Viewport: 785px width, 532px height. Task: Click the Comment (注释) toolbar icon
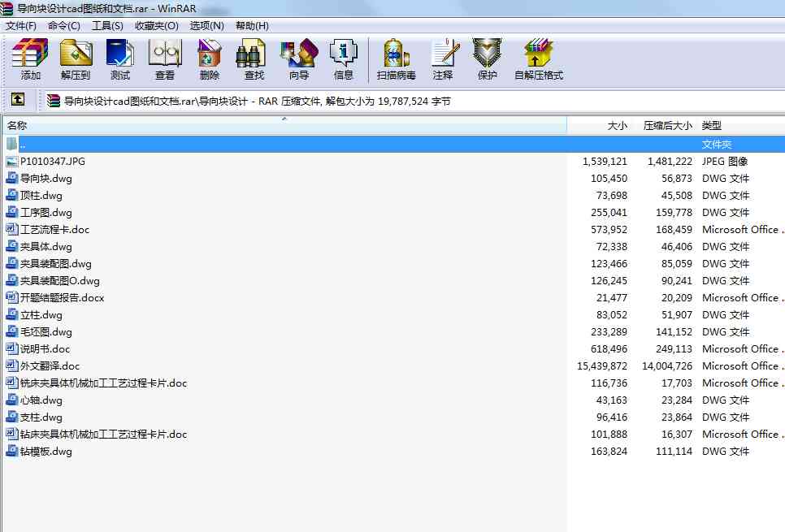[445, 53]
